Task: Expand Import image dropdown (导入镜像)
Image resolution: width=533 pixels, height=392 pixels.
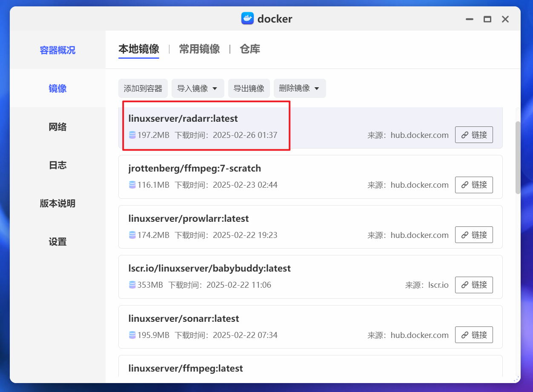Action: [x=198, y=89]
